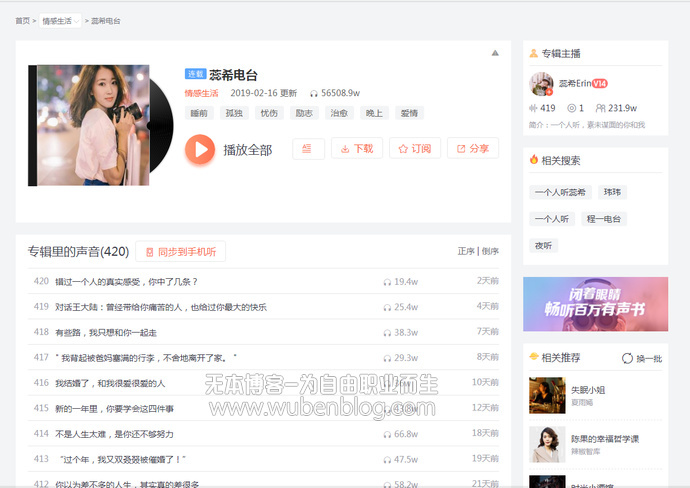Click the 相关搜索 flame icon
The height and width of the screenshot is (488, 690).
534,160
